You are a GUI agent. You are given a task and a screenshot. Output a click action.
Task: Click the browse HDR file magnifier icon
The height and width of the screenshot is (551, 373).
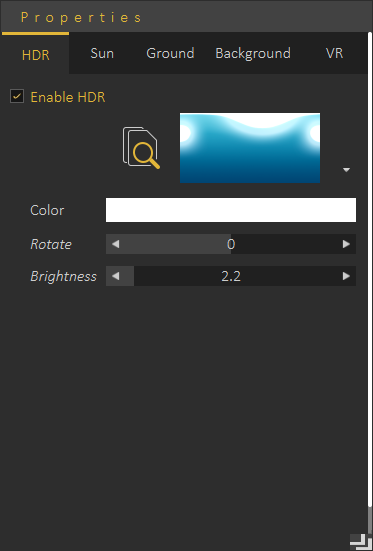click(x=141, y=148)
